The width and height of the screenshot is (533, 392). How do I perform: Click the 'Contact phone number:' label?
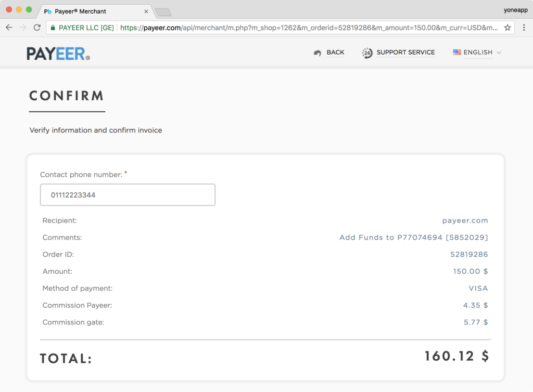[81, 175]
